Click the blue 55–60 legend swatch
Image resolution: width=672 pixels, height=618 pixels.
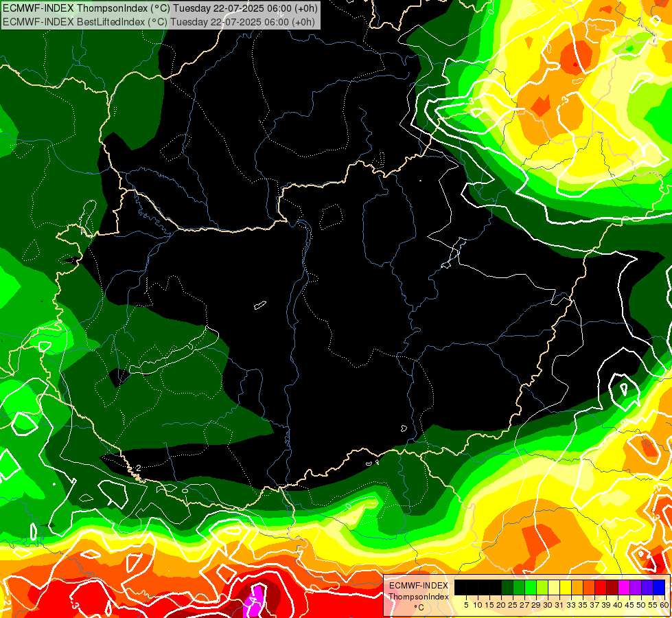tap(659, 587)
